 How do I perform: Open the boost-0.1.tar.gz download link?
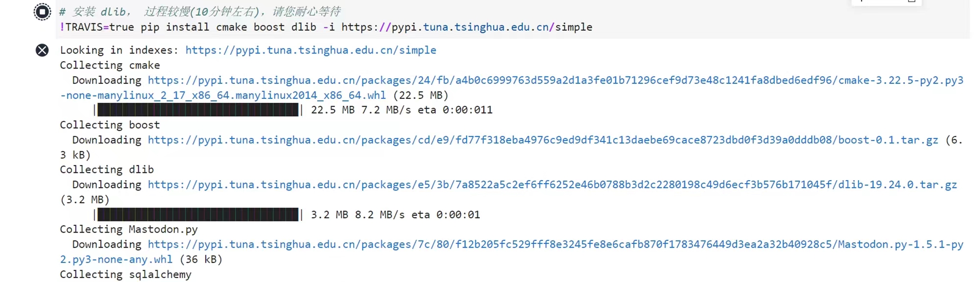543,140
